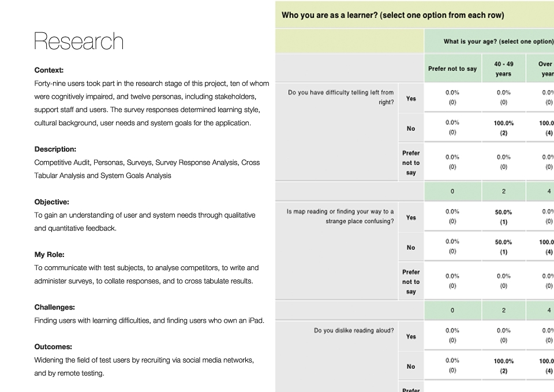This screenshot has width=554, height=392.
Task: Select the 'Do you dislike reading aloud?' question
Action: click(354, 330)
